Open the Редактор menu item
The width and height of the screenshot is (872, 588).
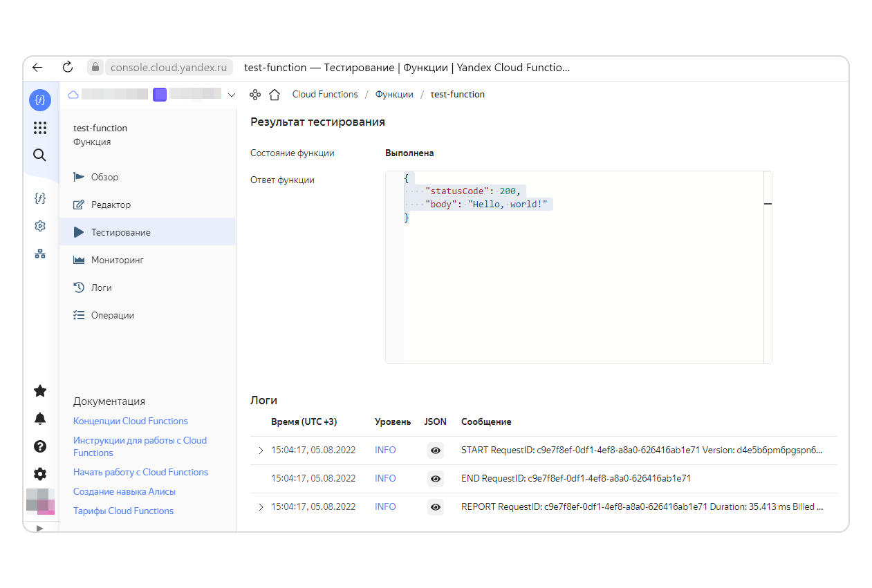[147, 205]
